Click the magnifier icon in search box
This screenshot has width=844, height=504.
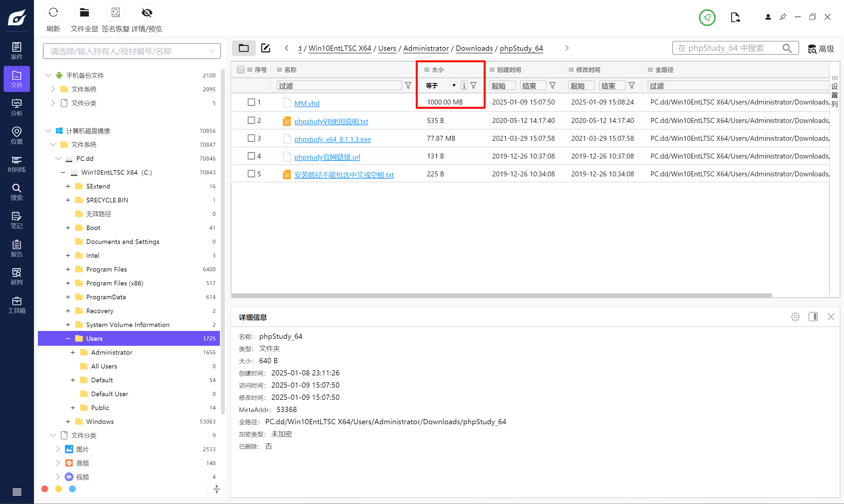(787, 48)
